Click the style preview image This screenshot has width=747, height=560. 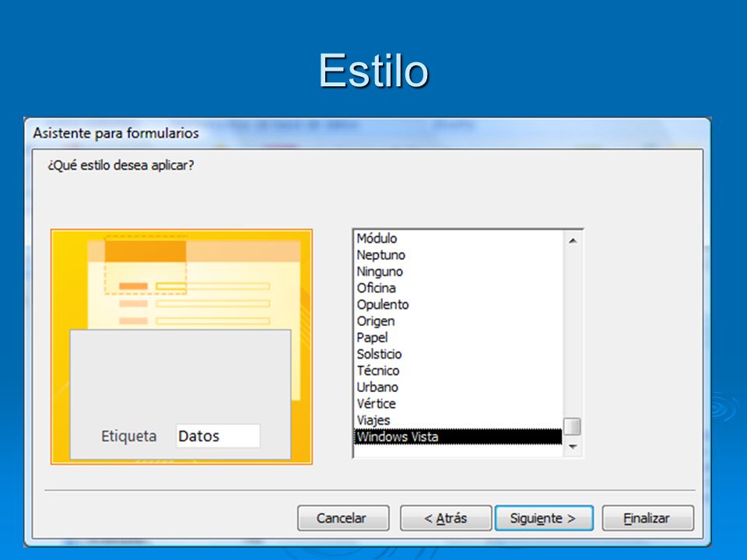(181, 347)
